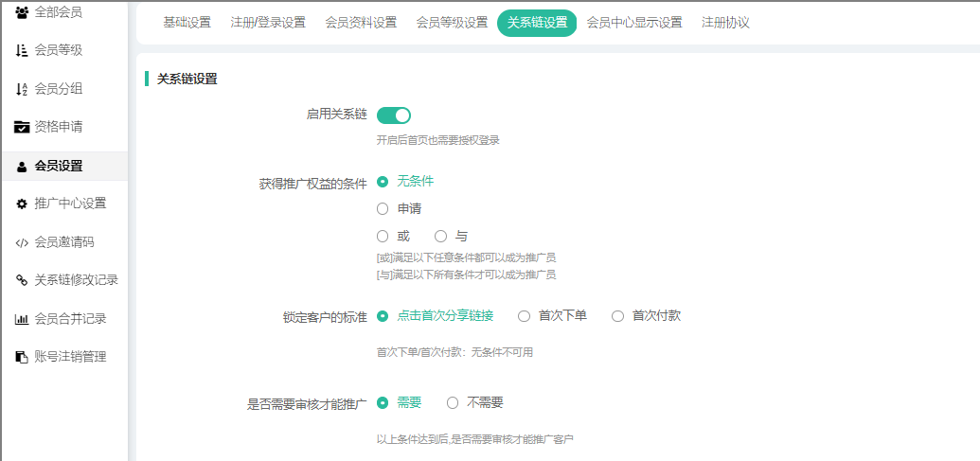
Task: Click the 账号注销管理 file icon
Action: pos(22,357)
